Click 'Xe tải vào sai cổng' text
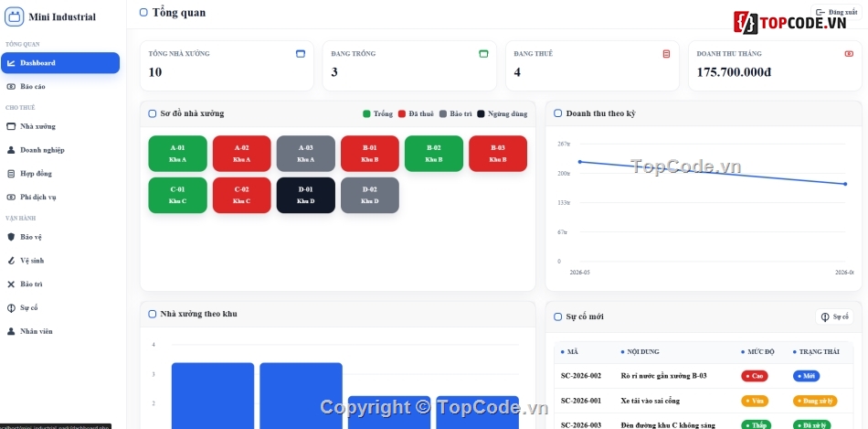The height and width of the screenshot is (429, 868). [x=651, y=401]
